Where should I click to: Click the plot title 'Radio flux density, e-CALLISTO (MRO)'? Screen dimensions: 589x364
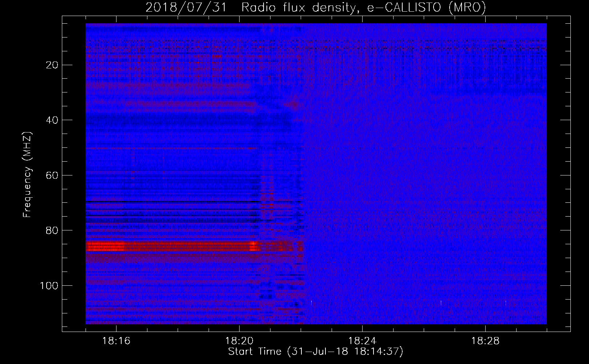click(363, 8)
